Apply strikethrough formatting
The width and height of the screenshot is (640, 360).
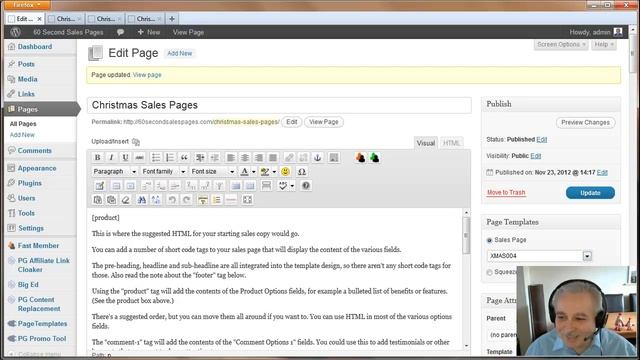click(139, 158)
